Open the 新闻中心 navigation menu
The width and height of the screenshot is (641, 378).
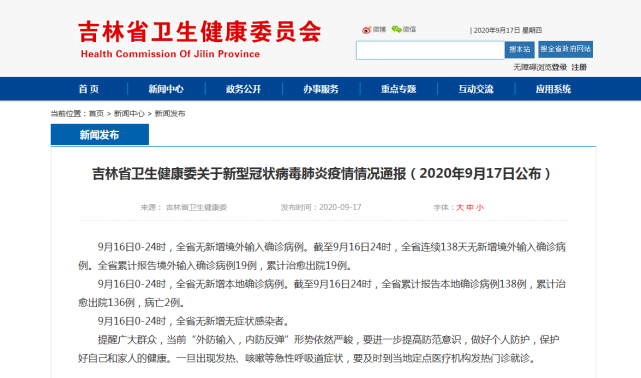(166, 89)
